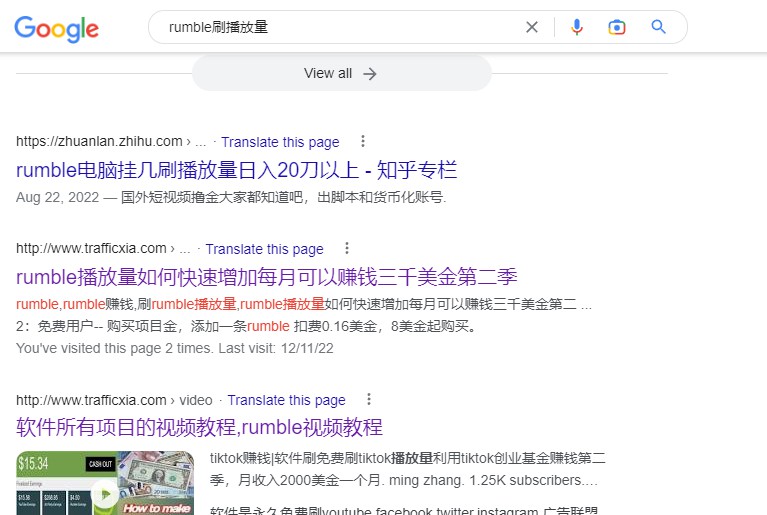Open 软件所有项目的视频教程,rumble视频教程 result
This screenshot has height=515, width=767.
(200, 427)
